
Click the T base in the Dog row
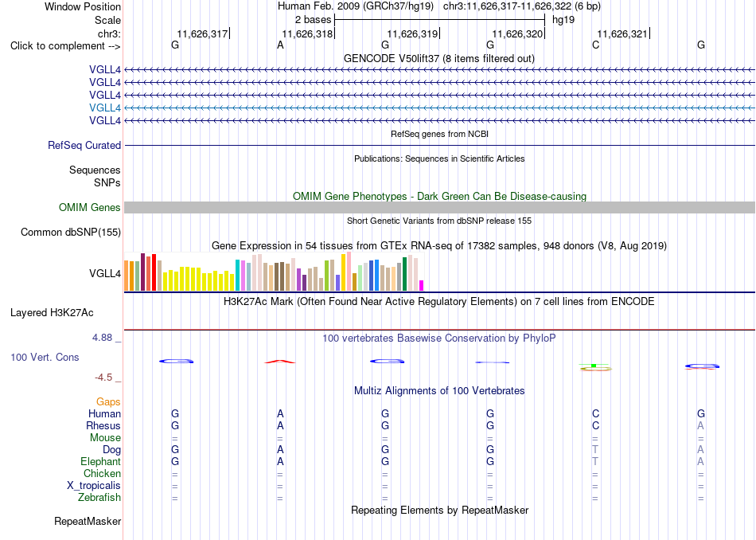coord(595,450)
